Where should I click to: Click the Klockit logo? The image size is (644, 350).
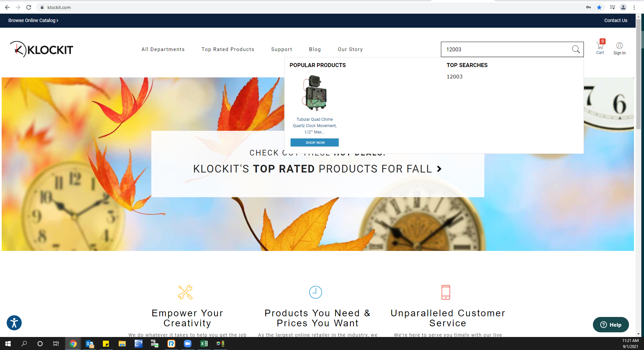click(41, 49)
